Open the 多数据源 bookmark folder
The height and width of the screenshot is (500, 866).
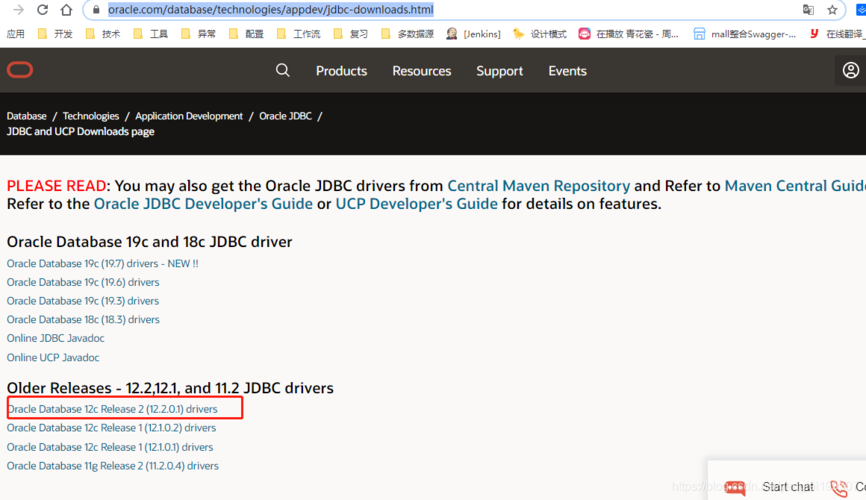(407, 34)
